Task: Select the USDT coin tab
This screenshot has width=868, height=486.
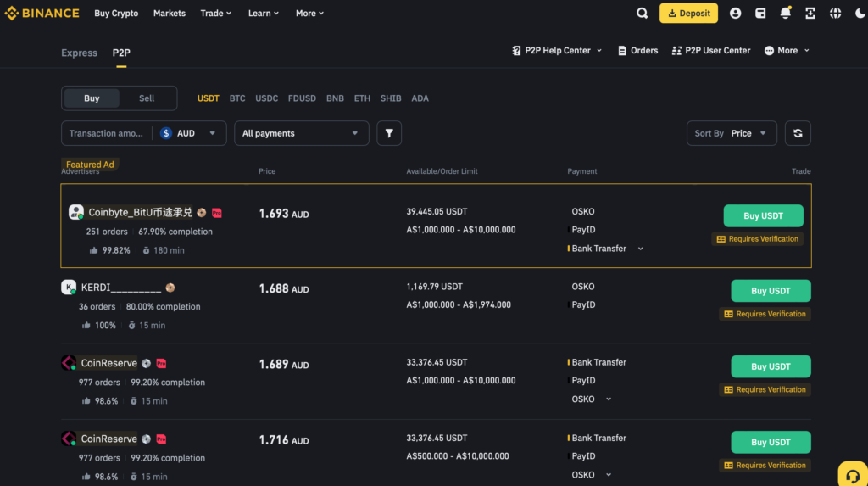Action: [209, 98]
